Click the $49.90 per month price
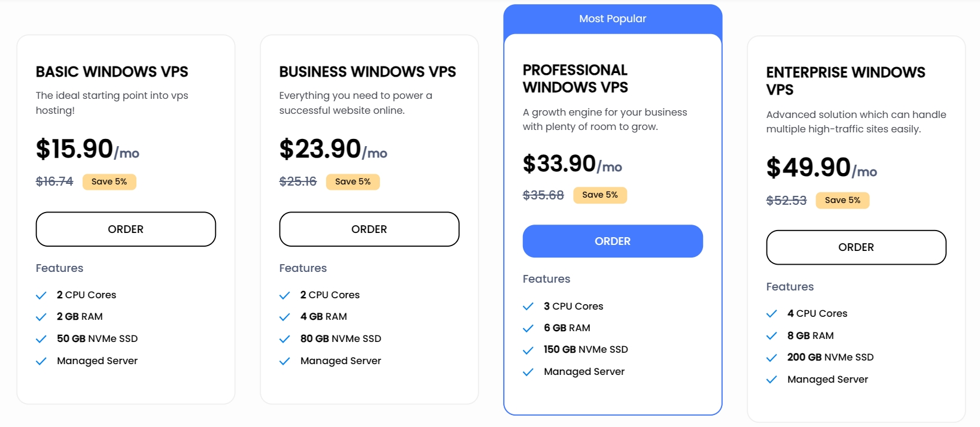The image size is (980, 427). (x=808, y=166)
